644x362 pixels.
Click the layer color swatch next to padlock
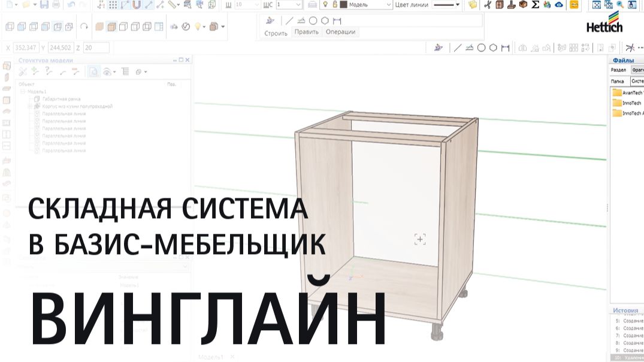click(343, 5)
